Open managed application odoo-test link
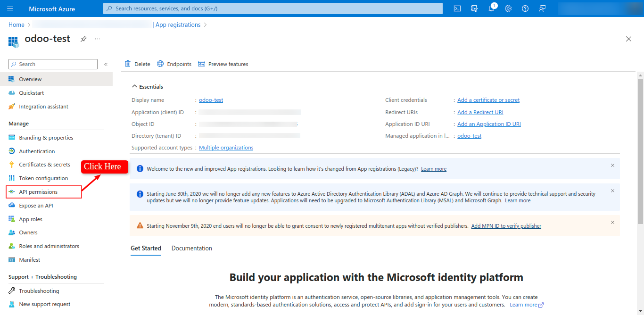This screenshot has width=644, height=315. (x=470, y=136)
